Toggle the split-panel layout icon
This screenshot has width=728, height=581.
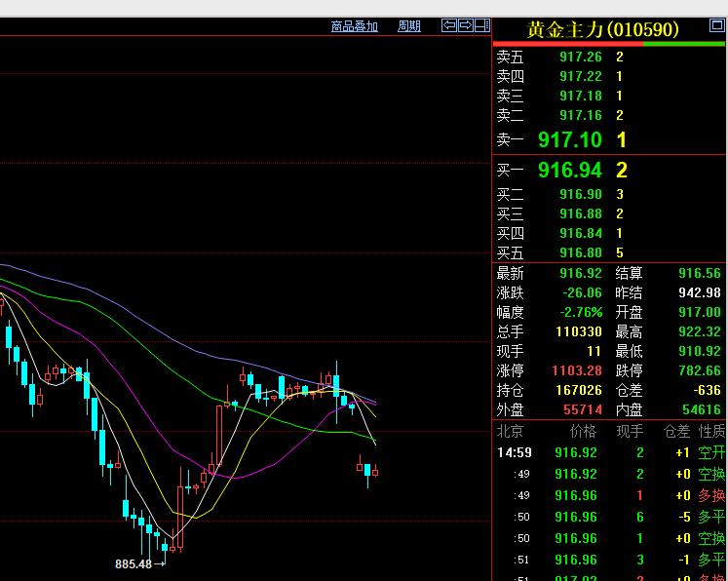point(482,25)
